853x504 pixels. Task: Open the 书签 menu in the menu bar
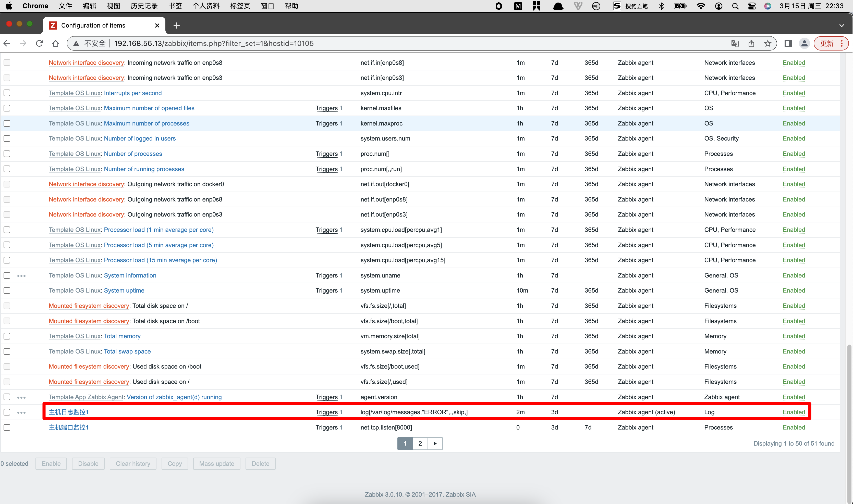(175, 6)
